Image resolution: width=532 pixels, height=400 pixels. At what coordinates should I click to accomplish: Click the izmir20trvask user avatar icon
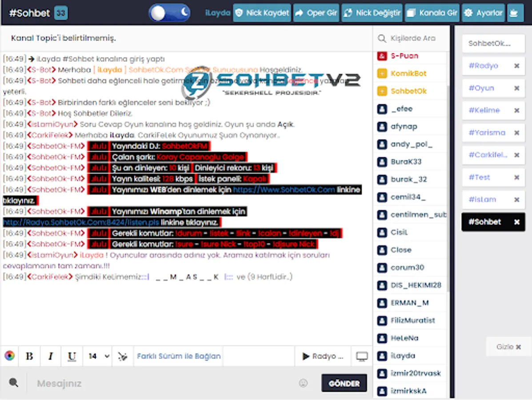click(x=382, y=373)
